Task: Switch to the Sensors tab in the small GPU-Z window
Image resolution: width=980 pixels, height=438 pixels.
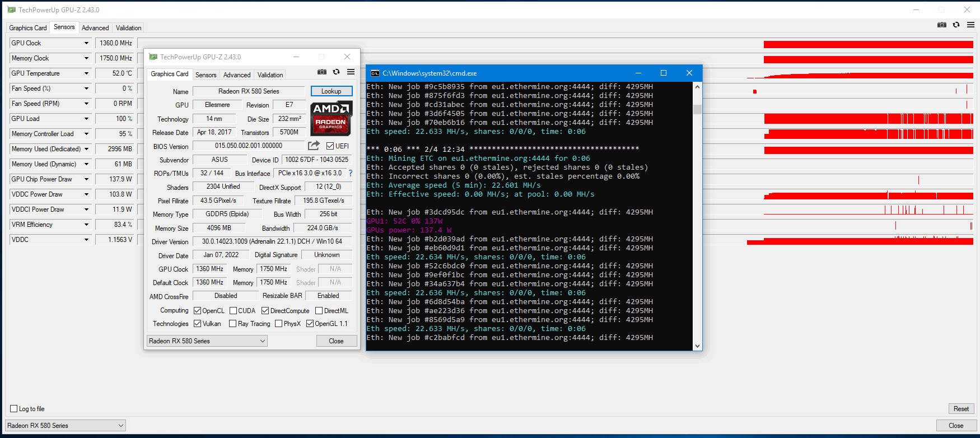Action: tap(206, 75)
